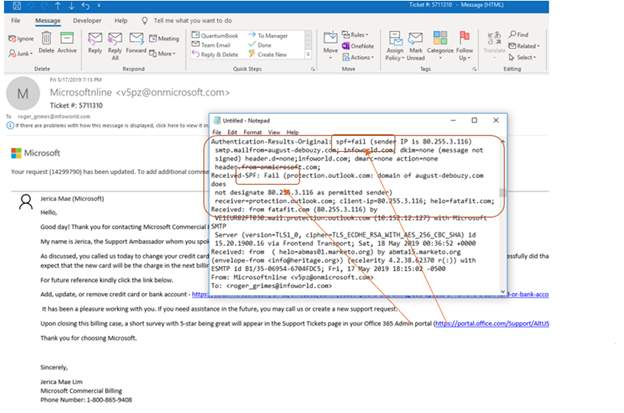
Task: Run the To Manager quick step
Action: point(268,35)
